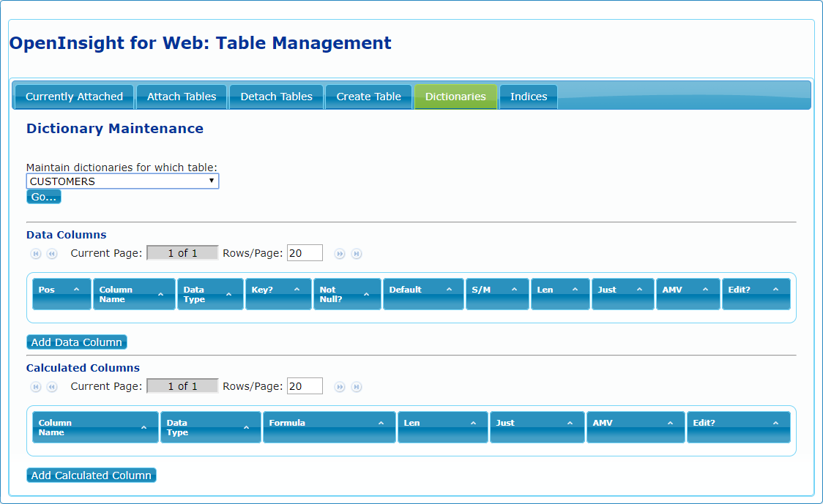Go to next page of Data Columns
This screenshot has width=823, height=504.
tap(340, 254)
